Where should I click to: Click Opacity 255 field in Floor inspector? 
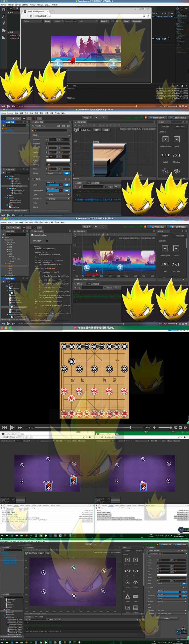point(58,165)
